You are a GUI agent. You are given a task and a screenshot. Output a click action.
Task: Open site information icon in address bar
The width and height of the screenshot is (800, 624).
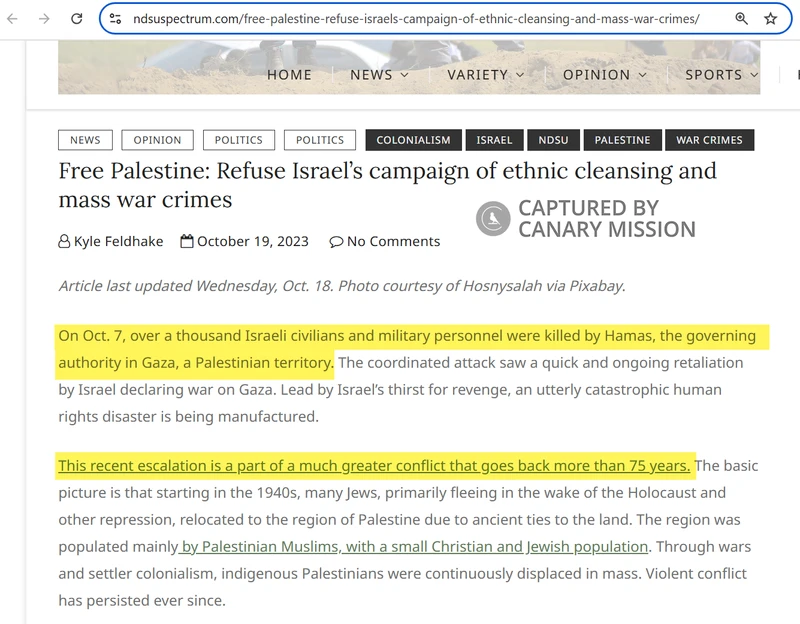(x=116, y=19)
